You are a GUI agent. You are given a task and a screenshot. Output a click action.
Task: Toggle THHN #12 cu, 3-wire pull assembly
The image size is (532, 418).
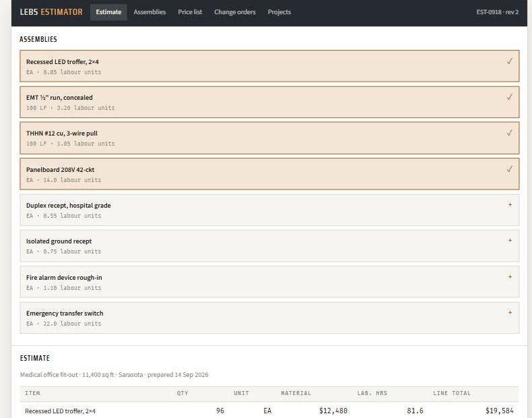tap(269, 138)
